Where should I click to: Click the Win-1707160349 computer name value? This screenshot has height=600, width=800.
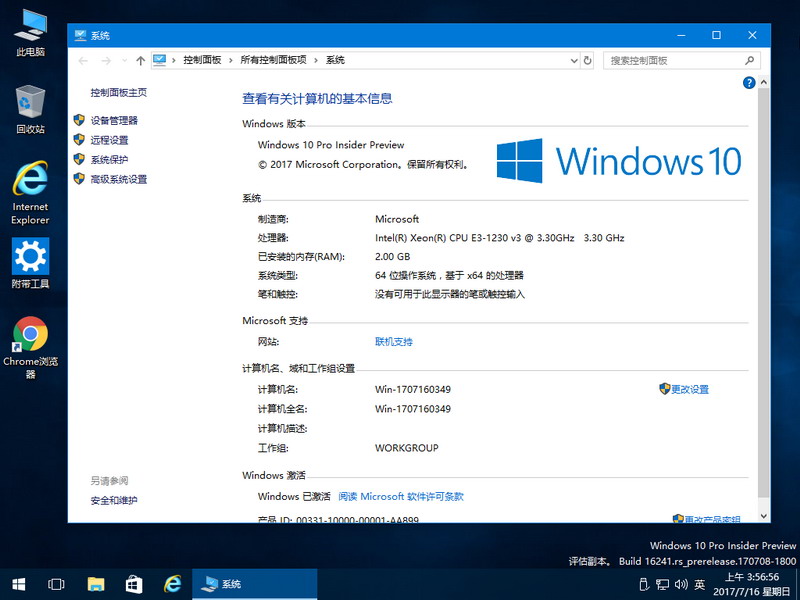(413, 389)
